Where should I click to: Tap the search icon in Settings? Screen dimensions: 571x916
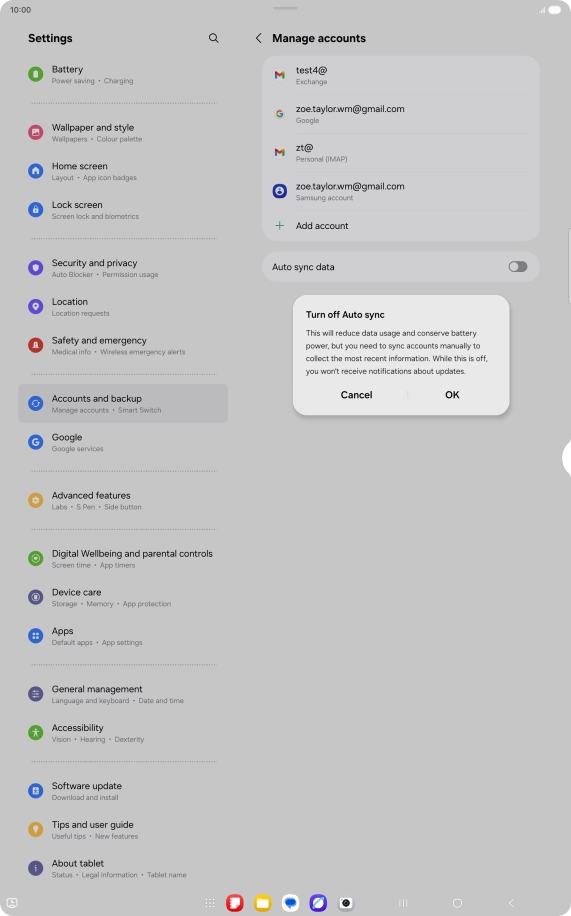(213, 38)
